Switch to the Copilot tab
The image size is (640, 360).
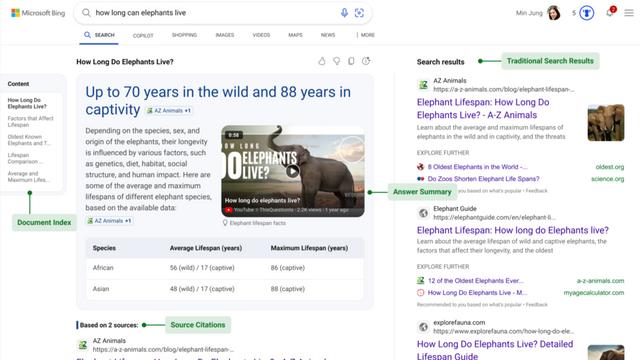[143, 36]
